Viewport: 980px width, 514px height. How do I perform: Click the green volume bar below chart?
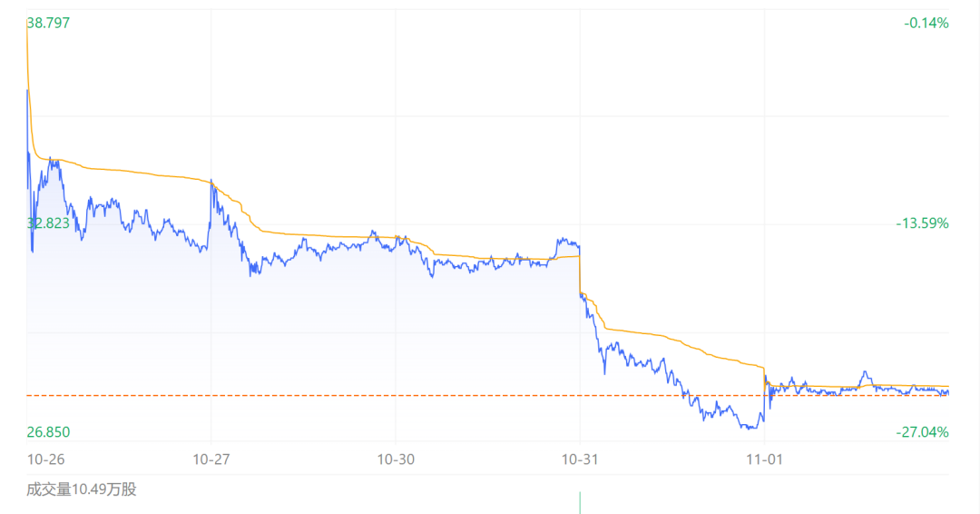(x=580, y=503)
